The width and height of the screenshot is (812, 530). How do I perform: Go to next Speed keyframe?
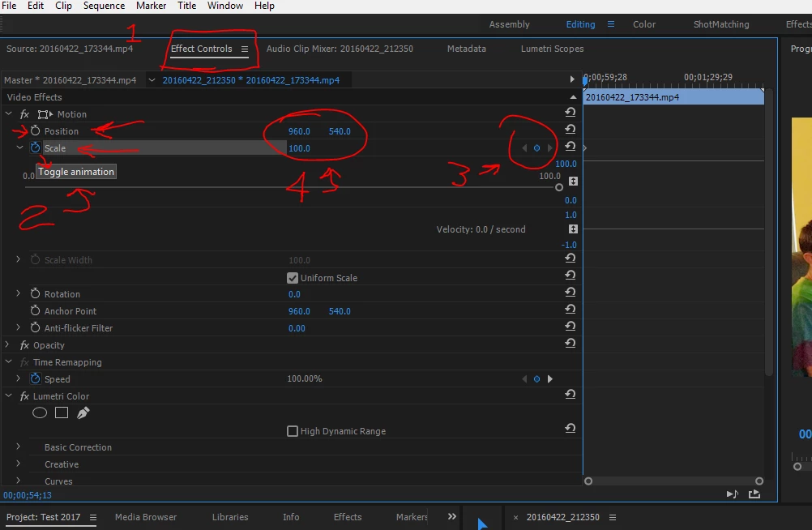(x=549, y=378)
